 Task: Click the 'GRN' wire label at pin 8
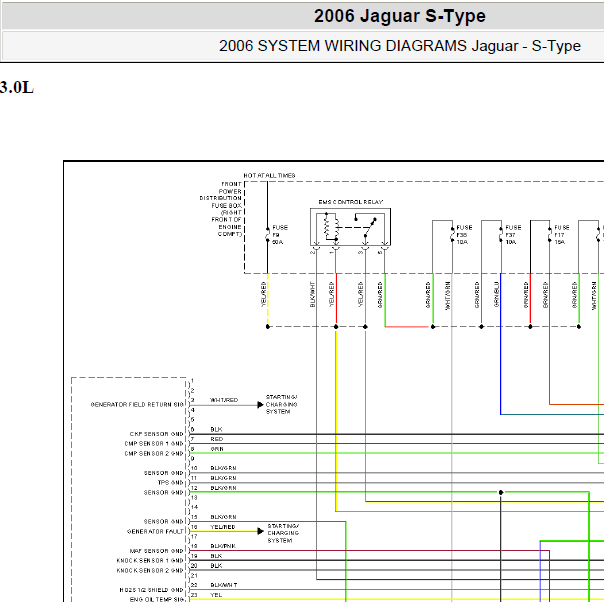tap(217, 449)
